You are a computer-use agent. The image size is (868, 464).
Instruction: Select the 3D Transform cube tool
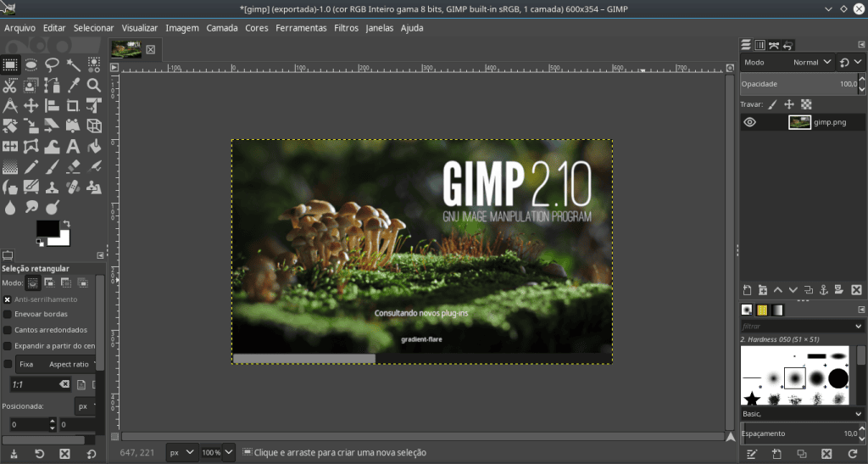94,126
